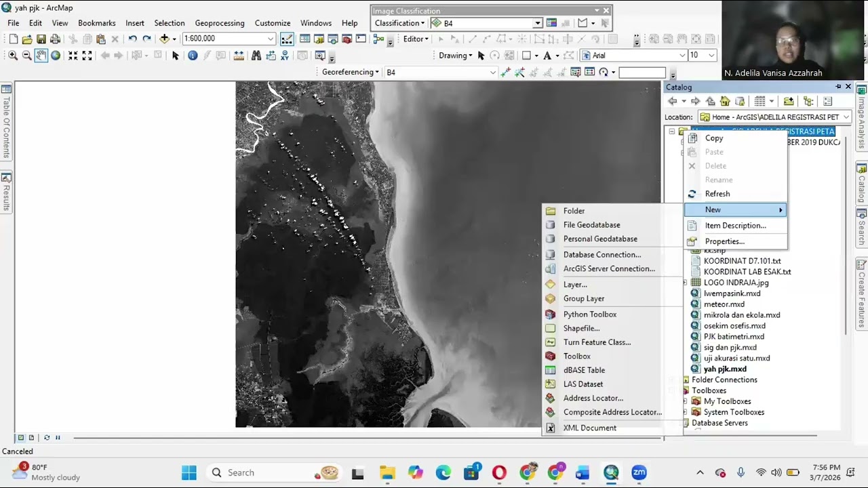Open File Explorer on the taskbar
The width and height of the screenshot is (868, 488).
(x=387, y=472)
